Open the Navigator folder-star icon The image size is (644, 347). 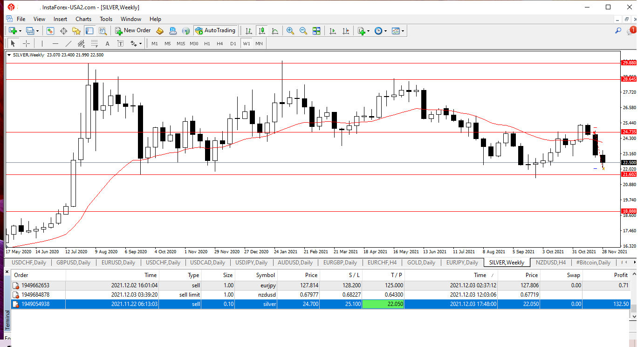76,31
